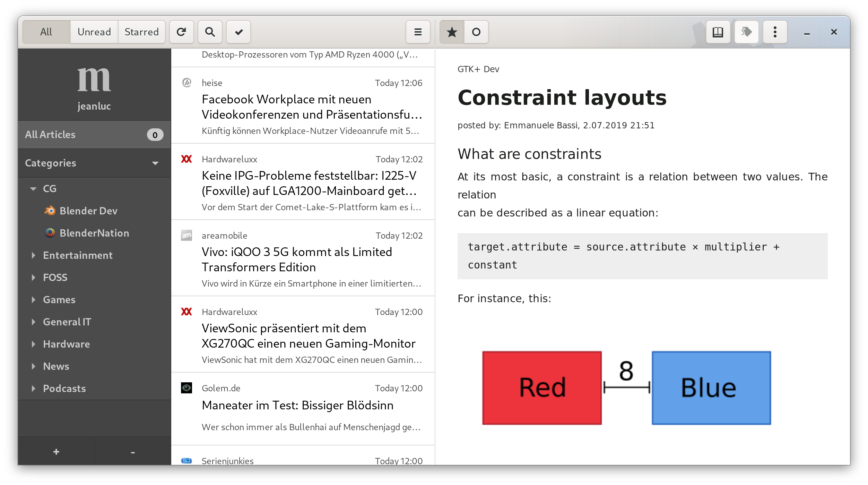868x485 pixels.
Task: Open article three-dot more menu
Action: point(775,32)
